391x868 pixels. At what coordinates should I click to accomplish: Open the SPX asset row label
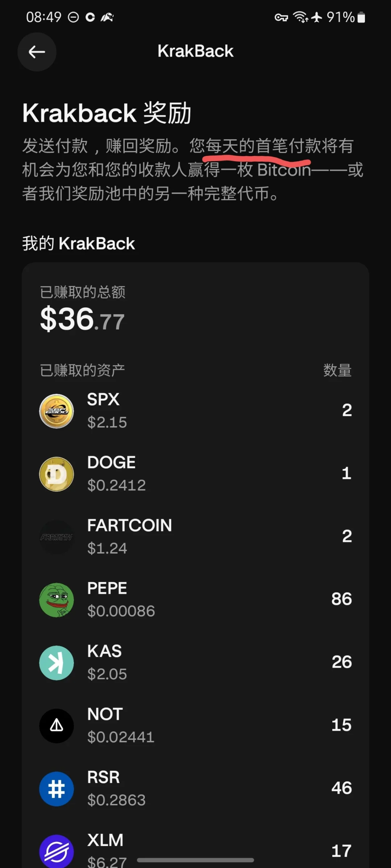(x=103, y=400)
